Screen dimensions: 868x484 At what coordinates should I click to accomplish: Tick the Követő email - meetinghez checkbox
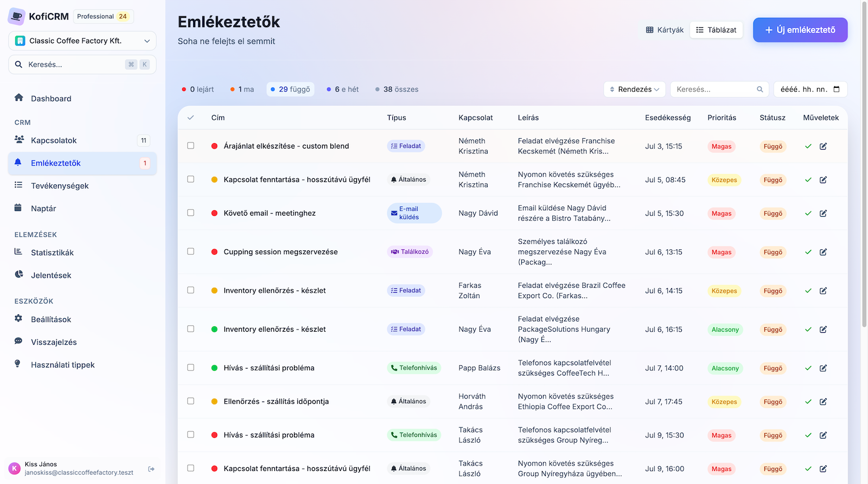[190, 213]
